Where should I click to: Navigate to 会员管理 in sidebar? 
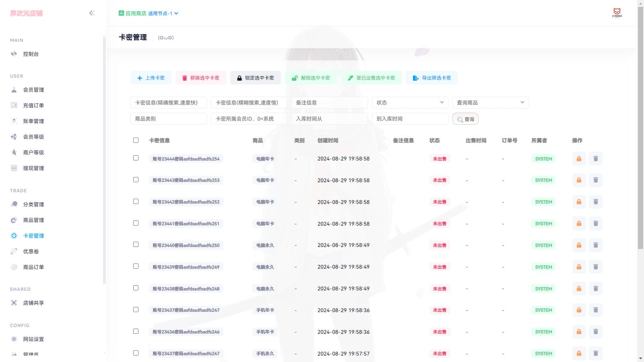coord(33,90)
